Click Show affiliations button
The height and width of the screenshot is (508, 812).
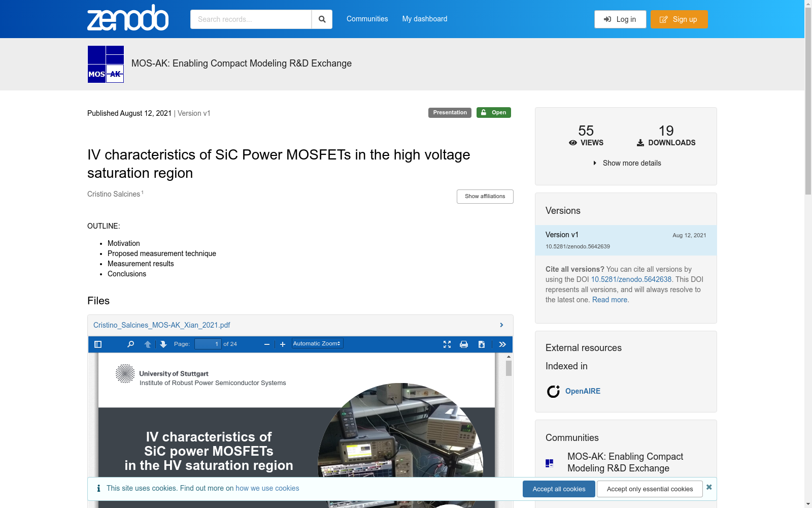pos(485,197)
